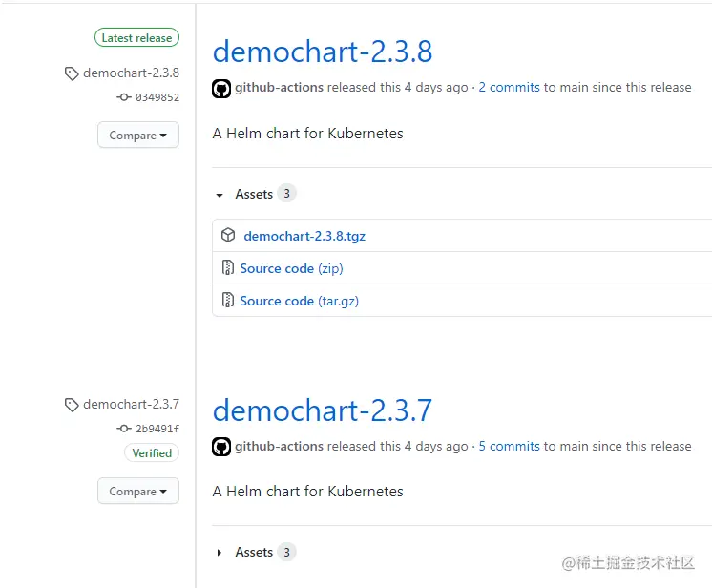Open the Compare dropdown for demochart-2.3.8
Image resolution: width=712 pixels, height=588 pixels.
[138, 135]
